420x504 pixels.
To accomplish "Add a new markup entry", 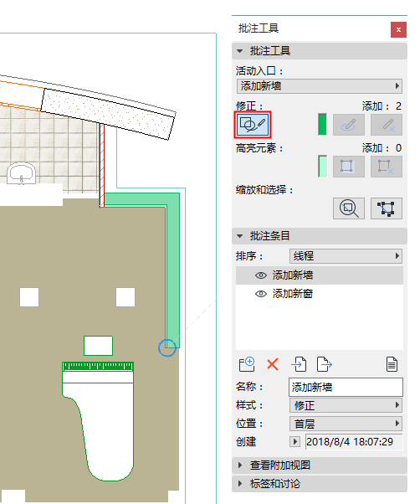I will tap(247, 364).
